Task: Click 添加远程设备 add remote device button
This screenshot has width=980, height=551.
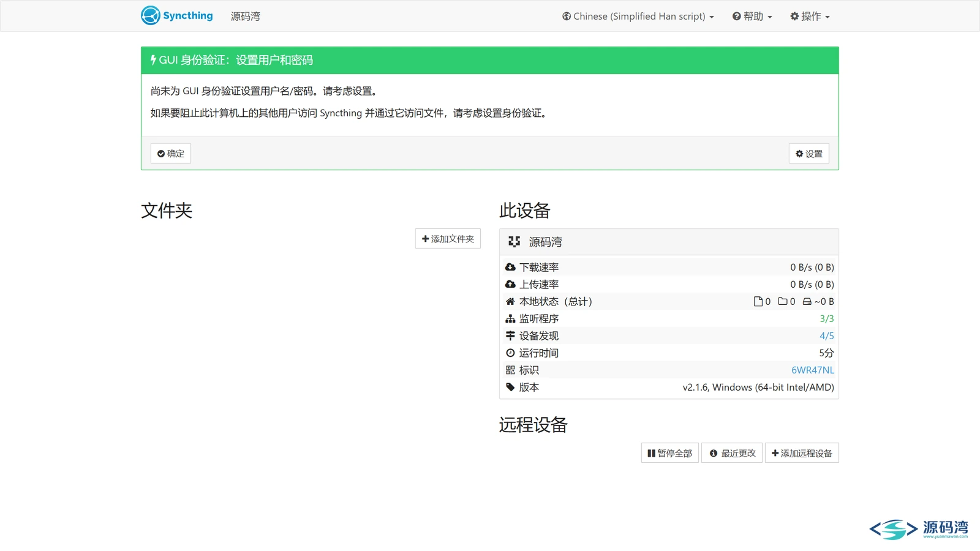Action: coord(802,453)
